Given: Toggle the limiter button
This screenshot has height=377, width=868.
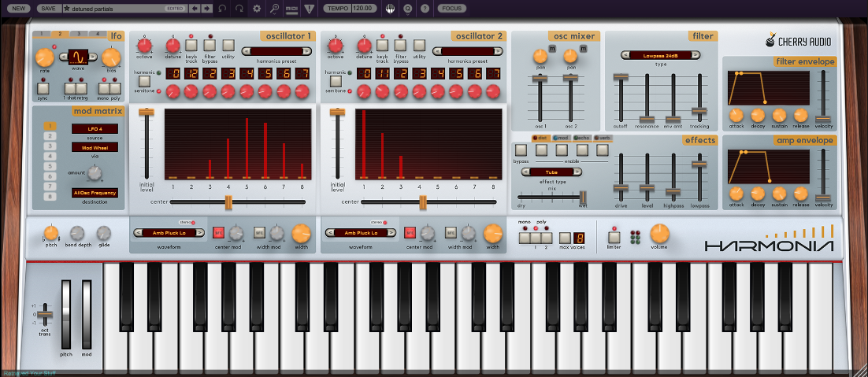Looking at the screenshot, I should [614, 237].
